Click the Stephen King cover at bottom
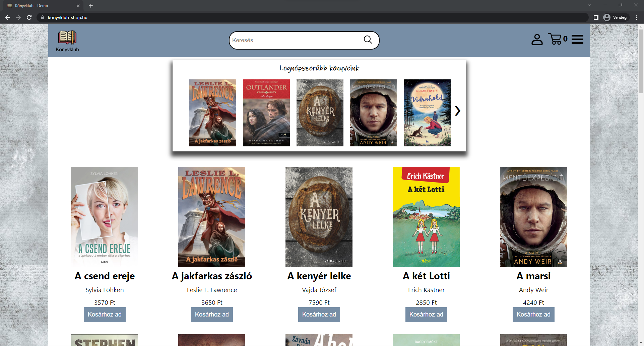 pos(105,340)
